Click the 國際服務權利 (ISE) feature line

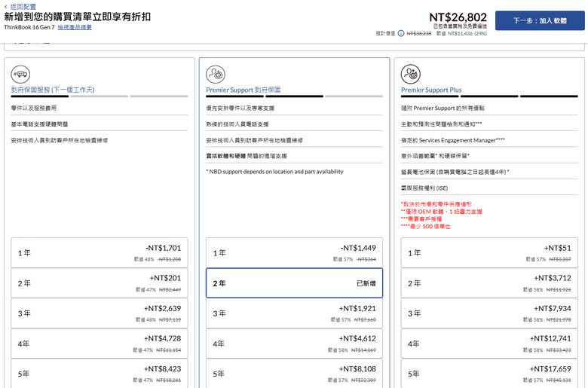click(424, 188)
